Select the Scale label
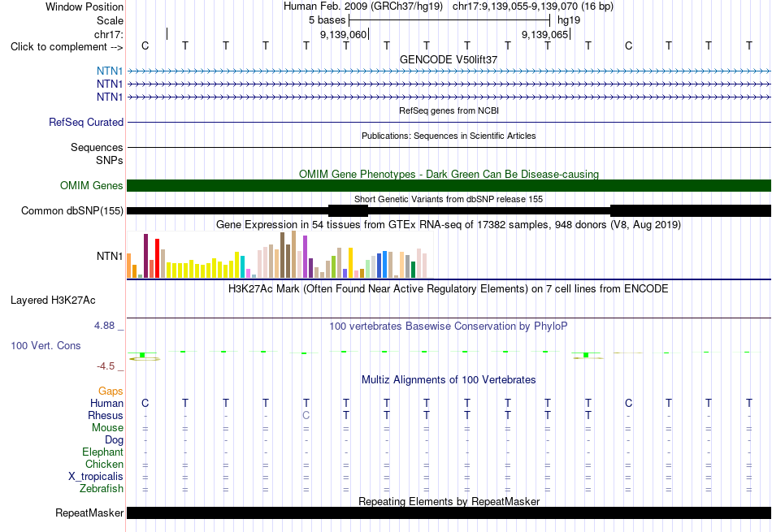This screenshot has height=532, width=772. tap(110, 20)
